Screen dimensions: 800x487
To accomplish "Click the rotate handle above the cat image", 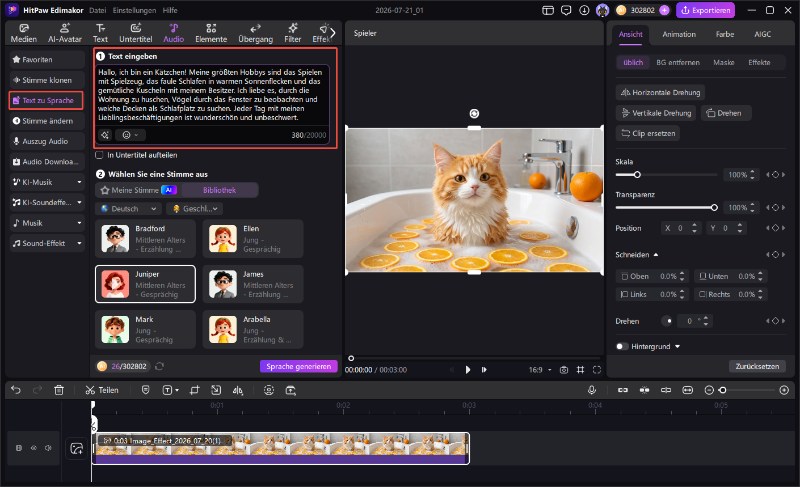I will [474, 113].
